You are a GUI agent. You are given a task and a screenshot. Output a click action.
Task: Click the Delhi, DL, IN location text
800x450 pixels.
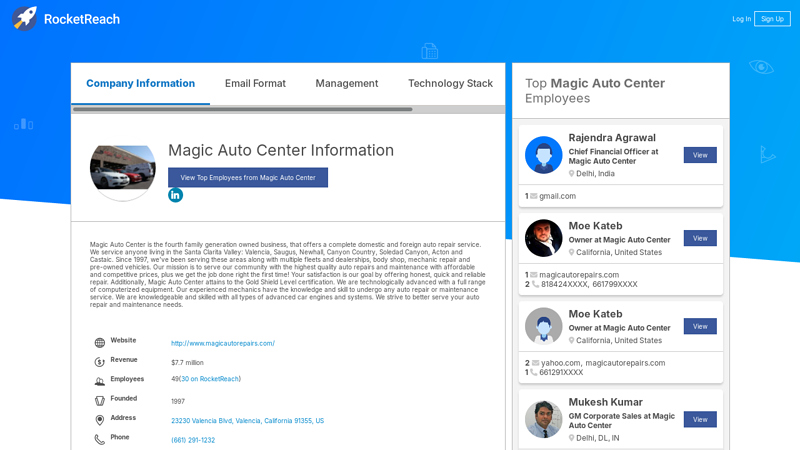[x=597, y=438]
